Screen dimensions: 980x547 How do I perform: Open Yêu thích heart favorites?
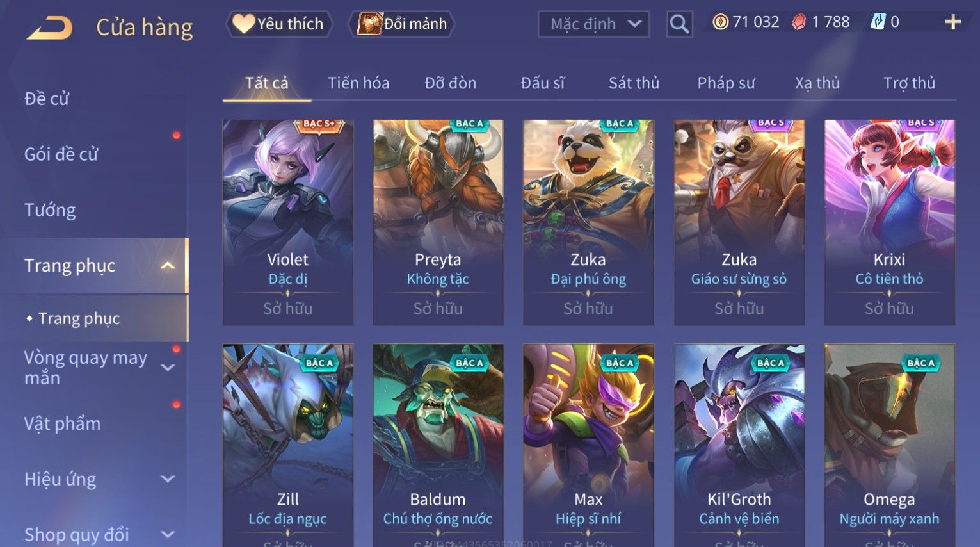pyautogui.click(x=279, y=24)
